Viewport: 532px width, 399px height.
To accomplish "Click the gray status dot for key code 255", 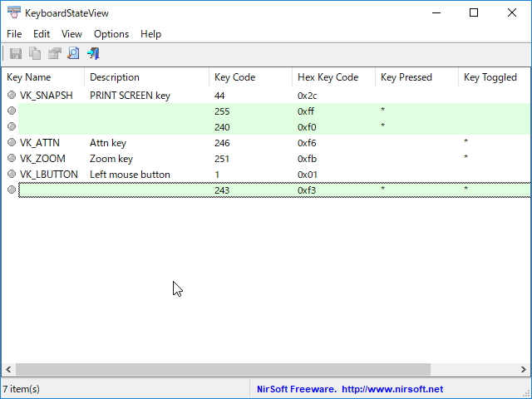I will pyautogui.click(x=12, y=111).
